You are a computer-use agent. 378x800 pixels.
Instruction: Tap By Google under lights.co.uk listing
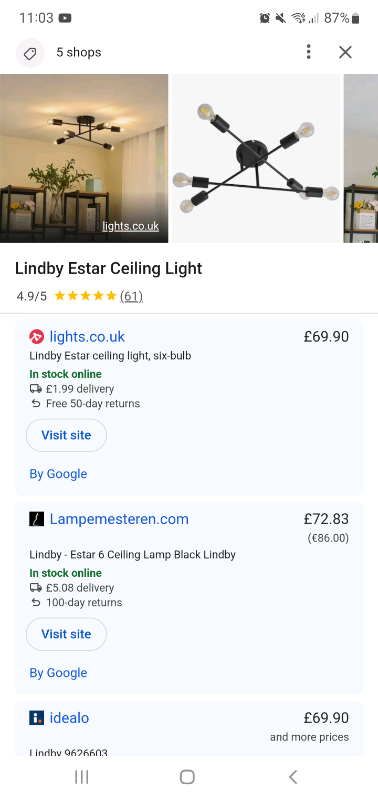tap(58, 474)
